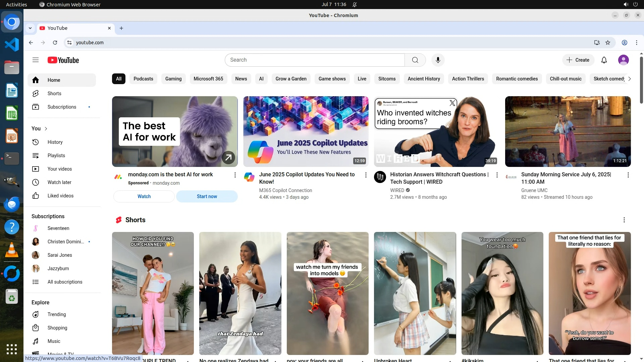
Task: Select the Gaming filter chip
Action: [x=173, y=79]
